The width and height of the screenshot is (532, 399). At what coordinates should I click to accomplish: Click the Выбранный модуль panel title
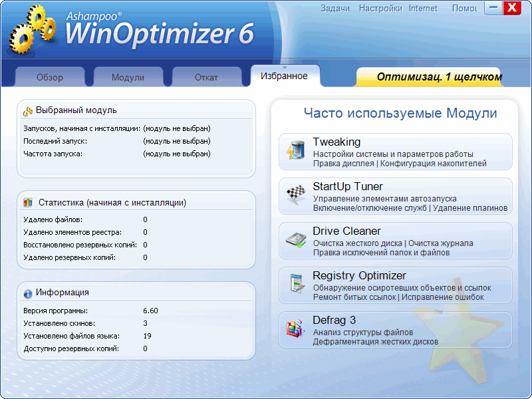tap(76, 110)
